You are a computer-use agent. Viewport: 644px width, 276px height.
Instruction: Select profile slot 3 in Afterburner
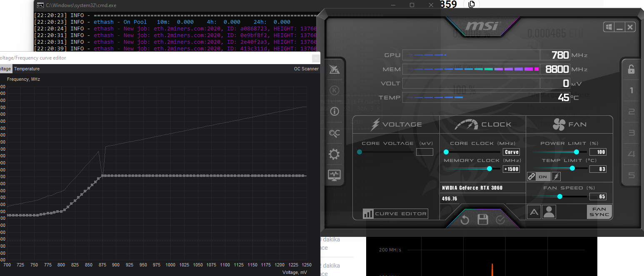click(632, 133)
